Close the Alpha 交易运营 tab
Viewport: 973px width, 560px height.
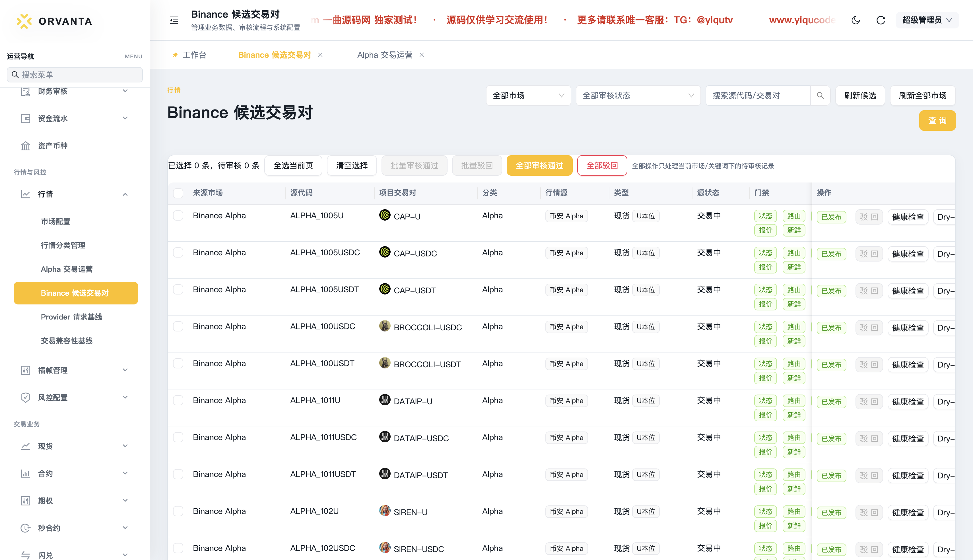(422, 55)
